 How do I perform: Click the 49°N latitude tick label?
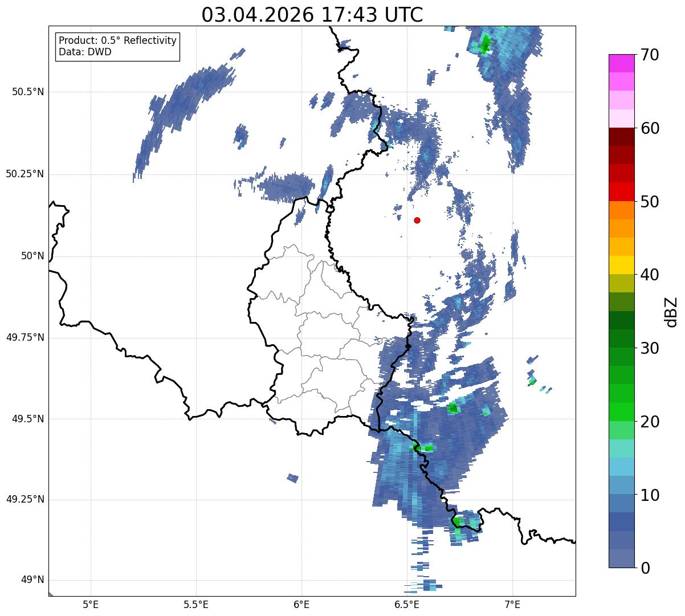click(32, 580)
